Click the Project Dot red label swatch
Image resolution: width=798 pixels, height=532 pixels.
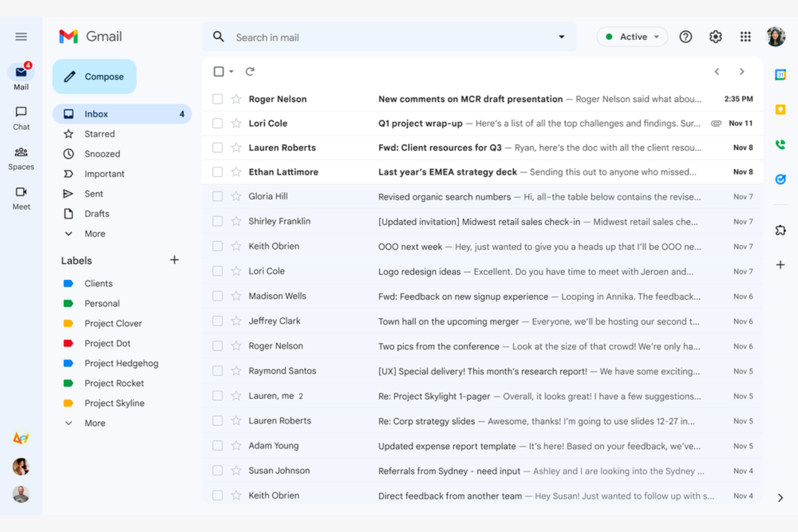(68, 343)
